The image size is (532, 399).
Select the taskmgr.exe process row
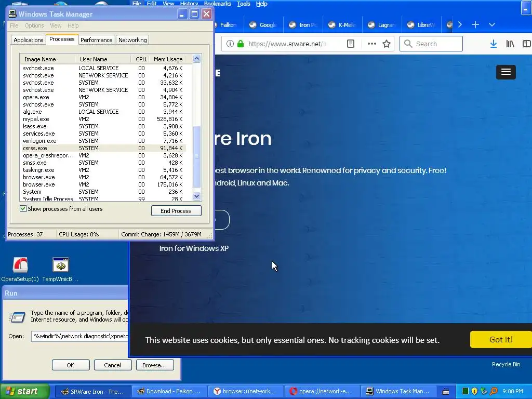pyautogui.click(x=103, y=170)
